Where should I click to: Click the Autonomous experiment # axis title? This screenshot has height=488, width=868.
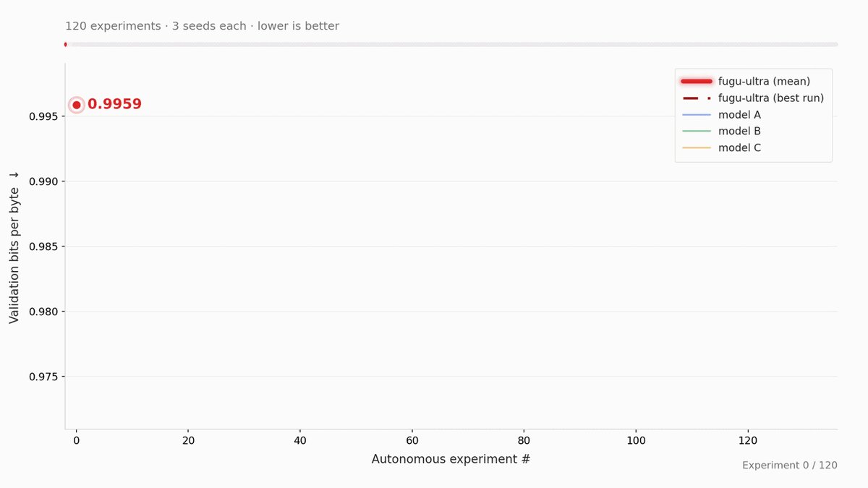pyautogui.click(x=451, y=459)
